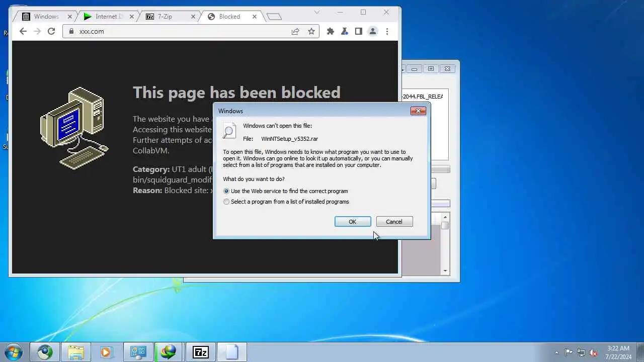Close the Blocked tab
Image resolution: width=644 pixels, height=362 pixels.
tap(255, 17)
